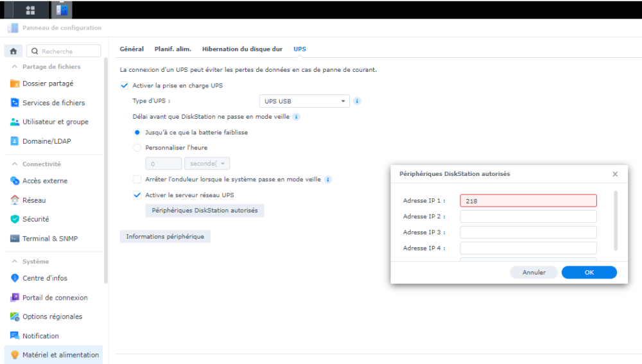
Task: Click the Adresse IP 1 field
Action: click(528, 201)
